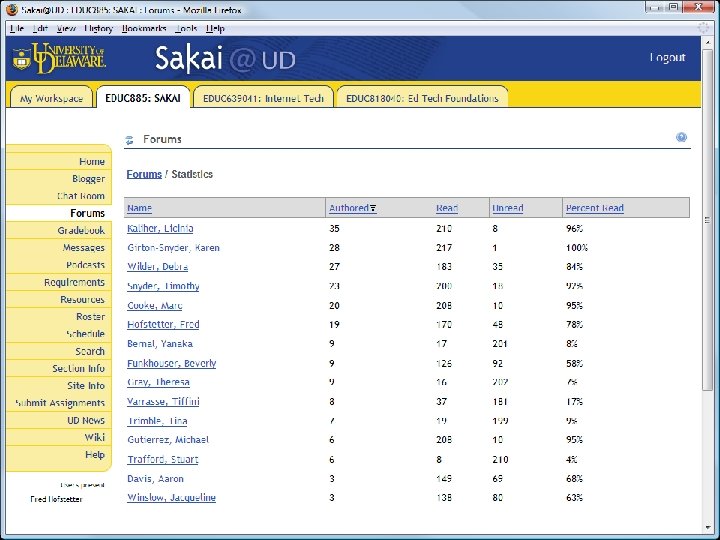This screenshot has width=720, height=540.
Task: Open Wilder, Debra statistics
Action: tap(158, 266)
